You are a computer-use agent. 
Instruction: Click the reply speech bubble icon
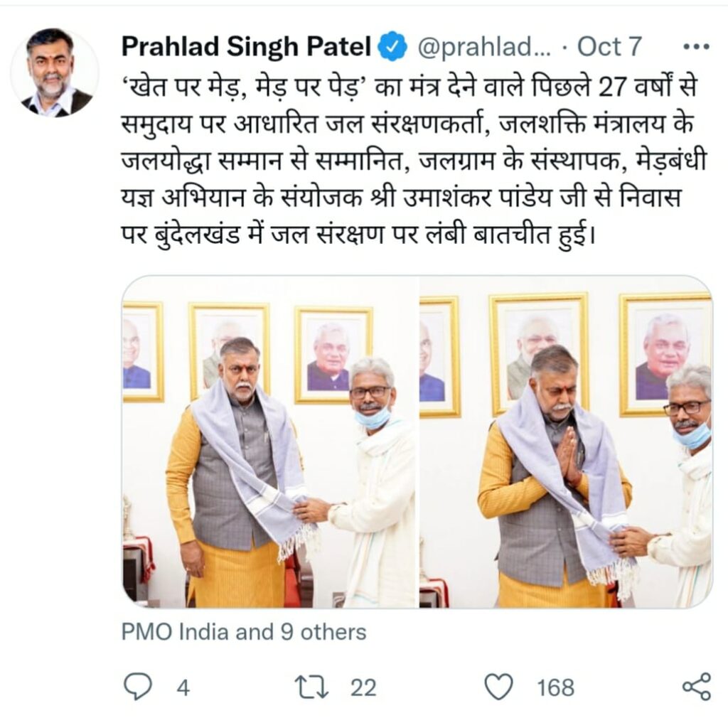click(x=138, y=687)
